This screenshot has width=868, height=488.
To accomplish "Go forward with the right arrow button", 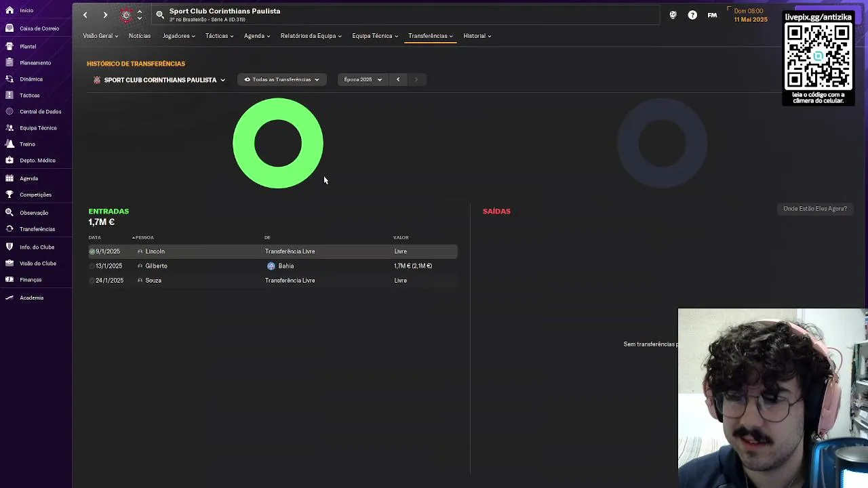I will tap(105, 15).
